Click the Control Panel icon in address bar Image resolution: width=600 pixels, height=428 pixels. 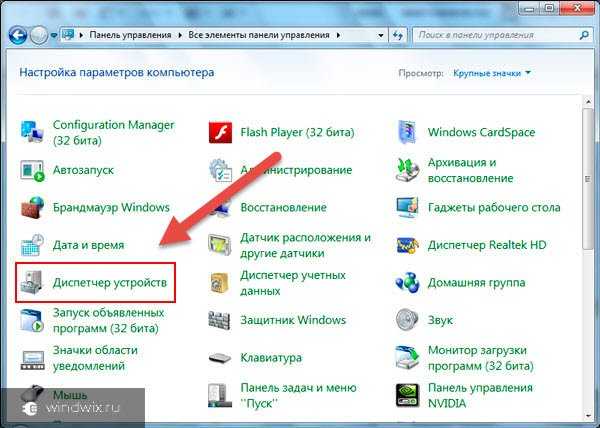pos(68,35)
